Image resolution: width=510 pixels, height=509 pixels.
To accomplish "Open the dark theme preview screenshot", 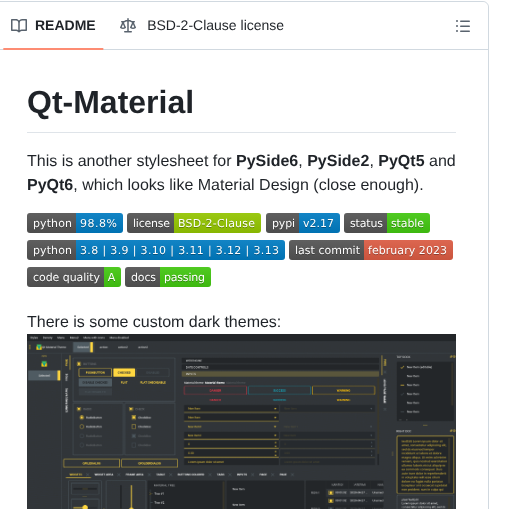I will point(241,421).
